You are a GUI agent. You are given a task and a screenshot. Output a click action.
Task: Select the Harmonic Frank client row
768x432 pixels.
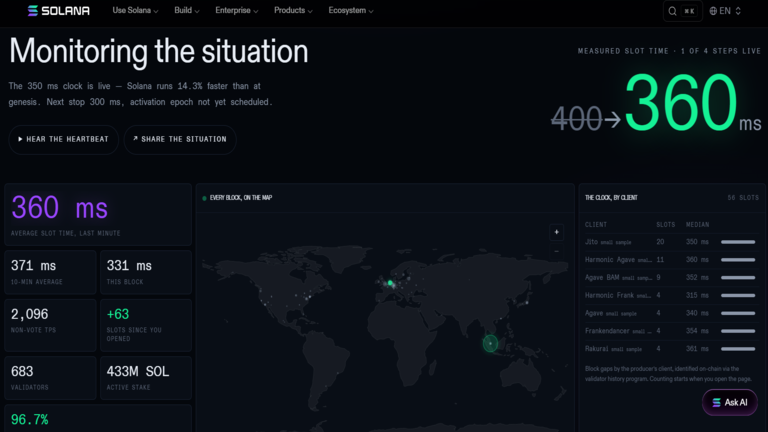pyautogui.click(x=671, y=295)
